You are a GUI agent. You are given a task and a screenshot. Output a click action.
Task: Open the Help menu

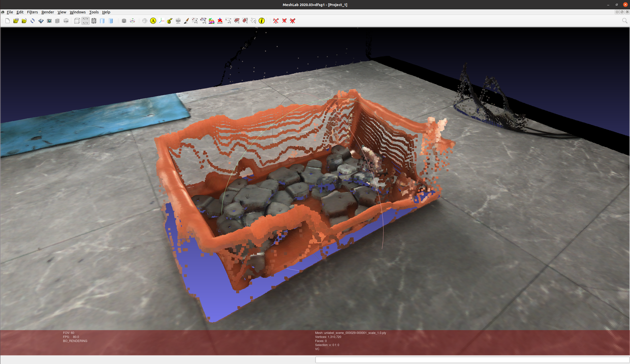(106, 12)
